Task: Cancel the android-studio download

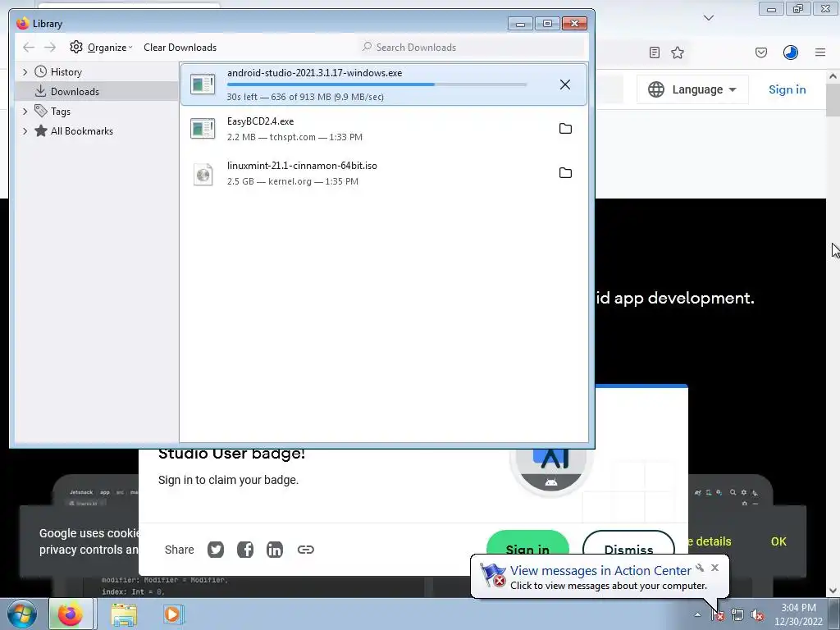Action: [x=564, y=84]
